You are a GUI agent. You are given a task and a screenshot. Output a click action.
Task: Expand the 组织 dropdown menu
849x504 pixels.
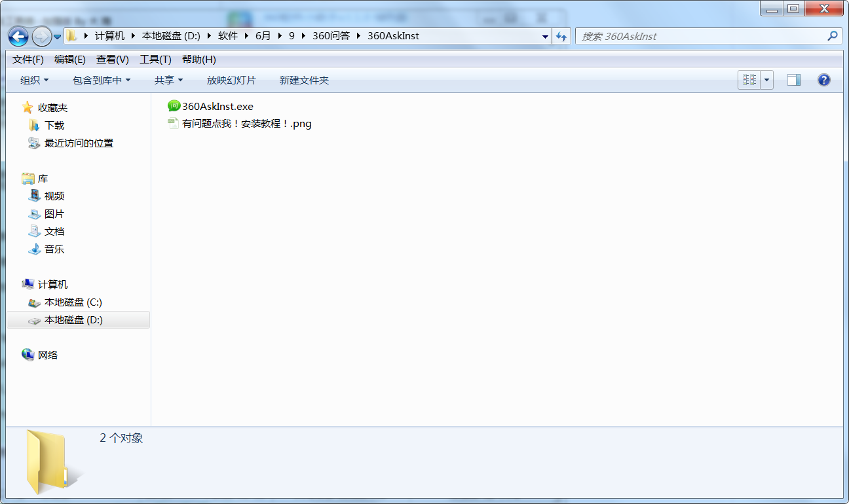[34, 80]
